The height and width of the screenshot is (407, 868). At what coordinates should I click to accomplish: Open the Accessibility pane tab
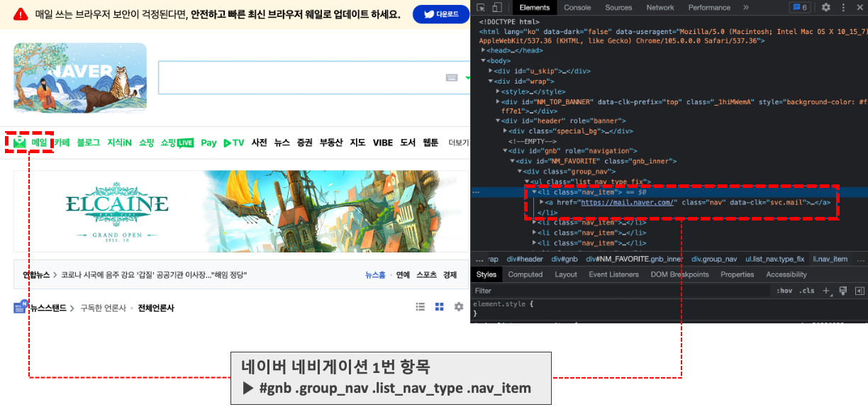[x=786, y=274]
